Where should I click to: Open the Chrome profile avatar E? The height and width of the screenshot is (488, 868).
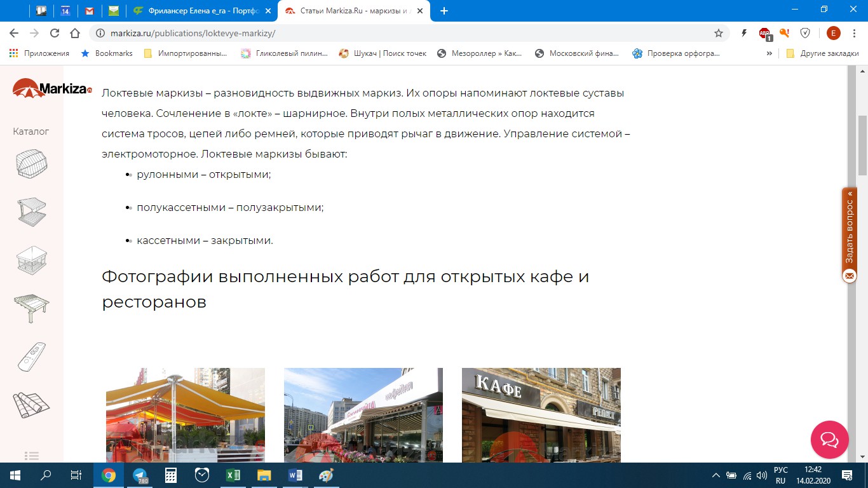[834, 33]
